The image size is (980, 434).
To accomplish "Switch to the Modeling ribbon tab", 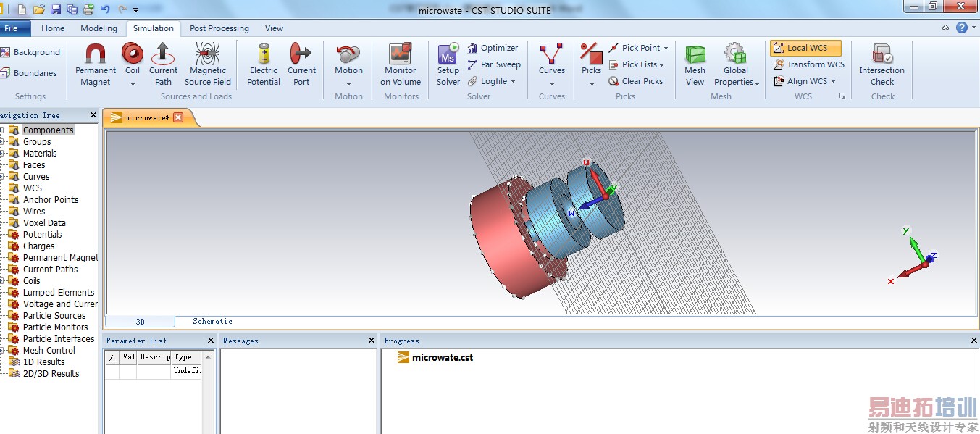I will point(99,28).
